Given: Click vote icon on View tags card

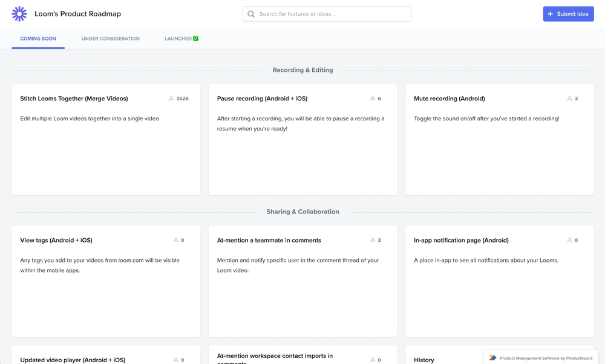Looking at the screenshot, I should (176, 240).
